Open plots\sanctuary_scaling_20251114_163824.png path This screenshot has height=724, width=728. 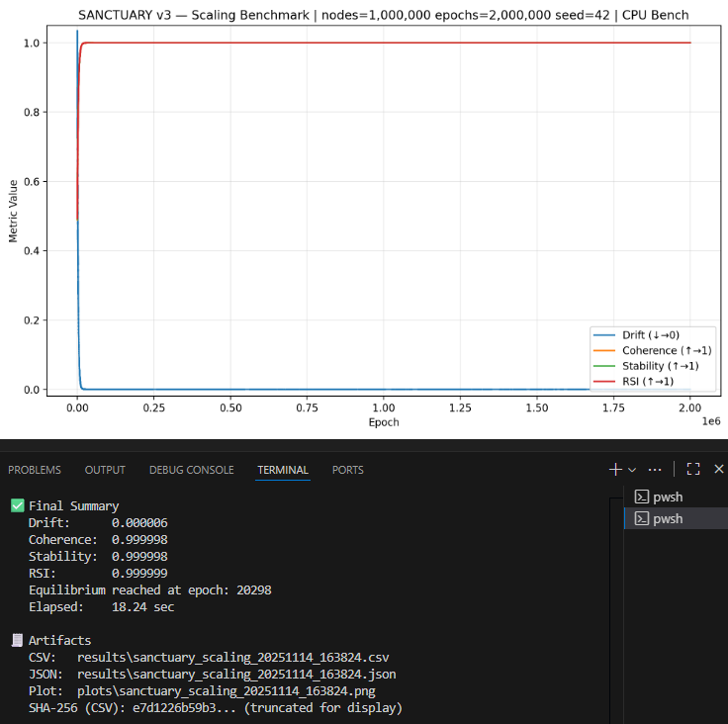click(227, 691)
